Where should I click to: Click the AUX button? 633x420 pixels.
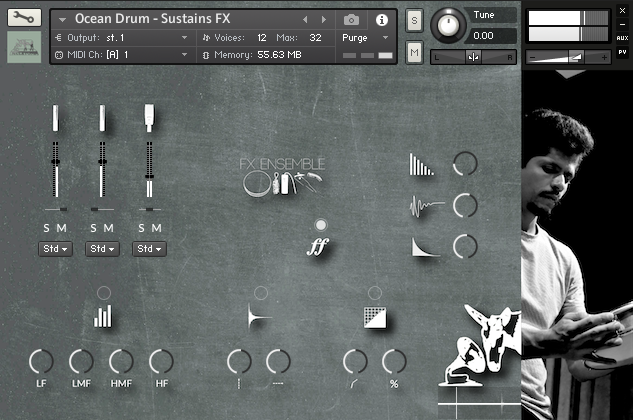click(x=622, y=38)
